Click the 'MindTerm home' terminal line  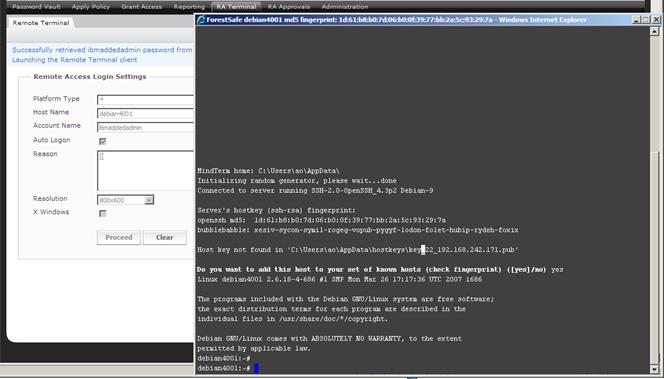click(268, 171)
